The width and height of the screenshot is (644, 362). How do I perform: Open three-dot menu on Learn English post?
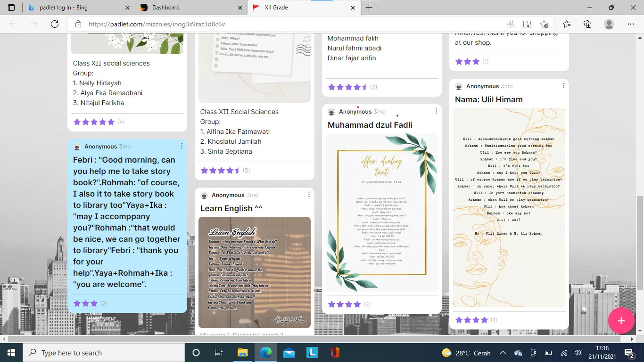point(309,195)
